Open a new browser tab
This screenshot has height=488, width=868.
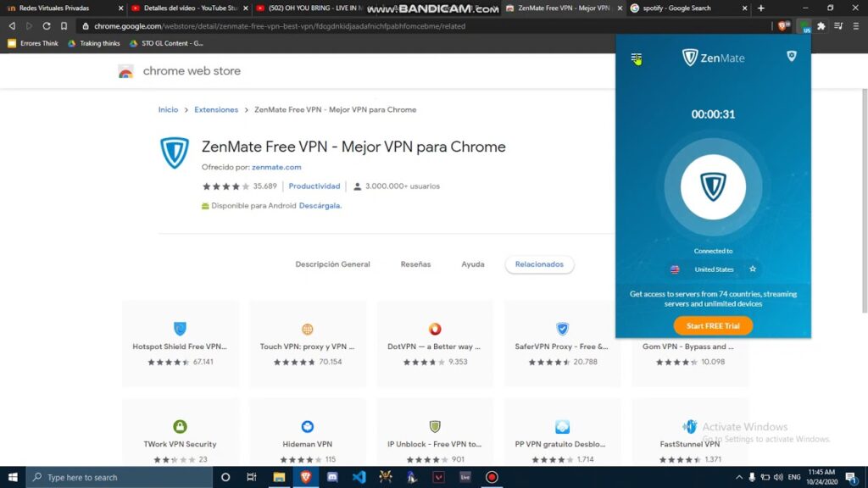[x=761, y=8]
